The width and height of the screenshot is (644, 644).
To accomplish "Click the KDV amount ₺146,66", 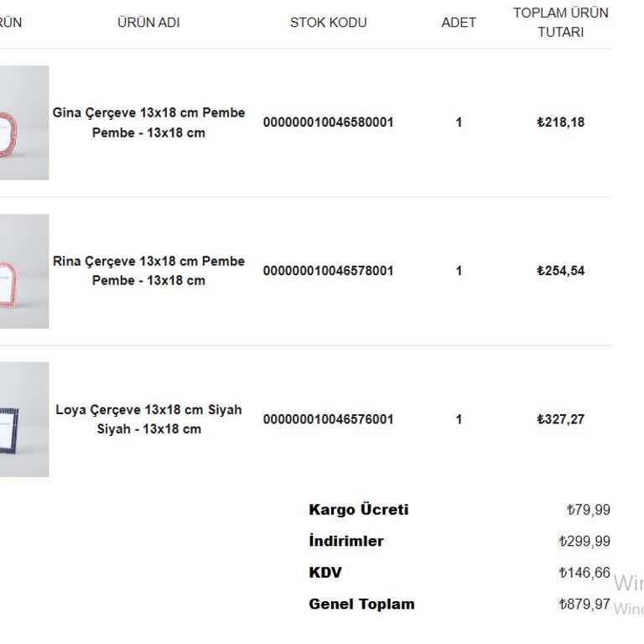I will pos(584,573).
